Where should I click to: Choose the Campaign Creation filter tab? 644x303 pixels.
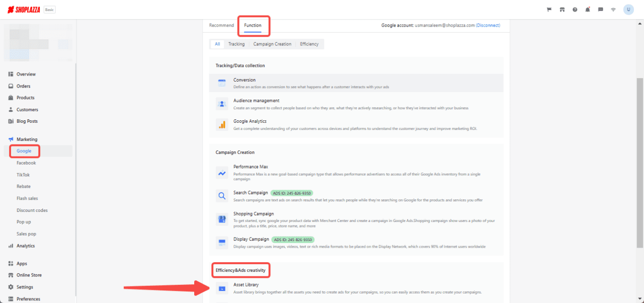click(x=272, y=44)
